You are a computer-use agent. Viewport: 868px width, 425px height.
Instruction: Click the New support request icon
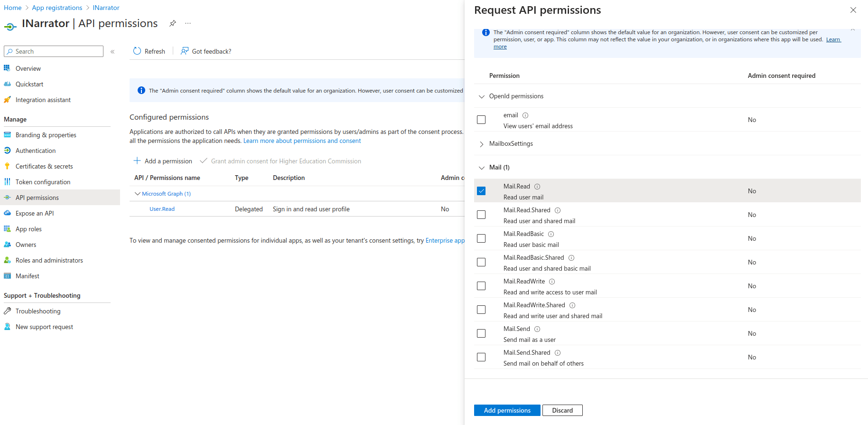7,327
